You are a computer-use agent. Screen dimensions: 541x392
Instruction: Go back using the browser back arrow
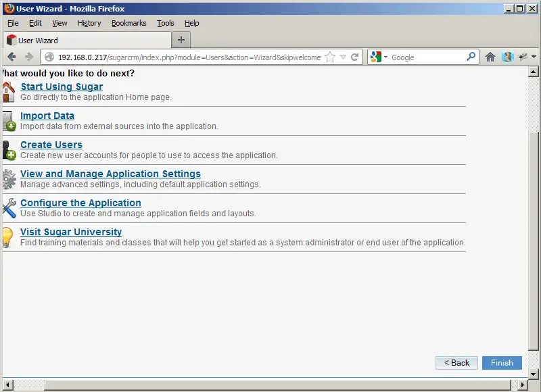tap(11, 57)
